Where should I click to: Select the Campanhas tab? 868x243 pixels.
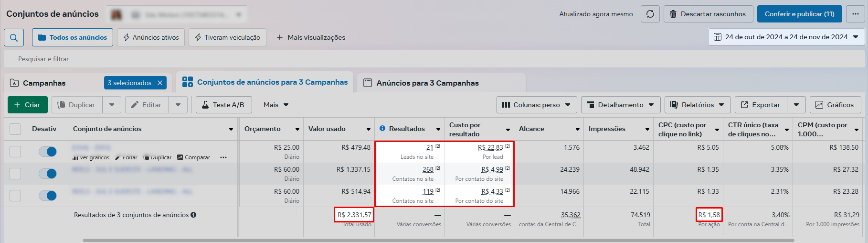pos(44,83)
